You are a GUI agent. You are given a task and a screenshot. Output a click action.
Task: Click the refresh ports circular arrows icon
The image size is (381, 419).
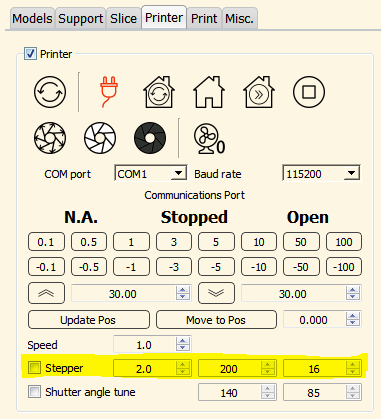50,92
